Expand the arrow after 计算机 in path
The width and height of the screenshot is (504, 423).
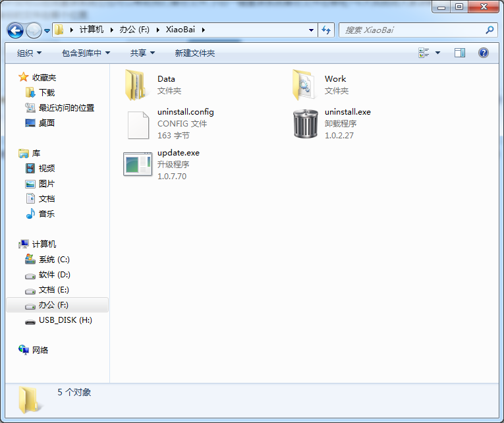click(x=111, y=30)
